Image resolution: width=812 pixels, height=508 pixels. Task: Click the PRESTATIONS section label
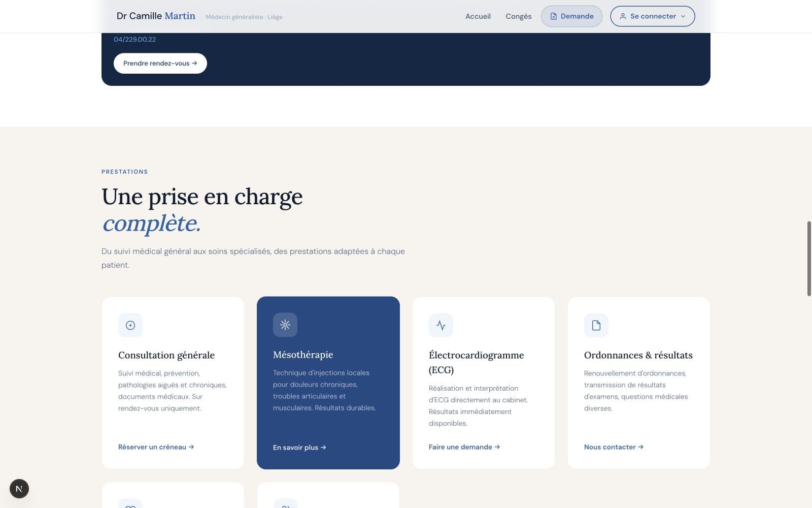coord(125,172)
